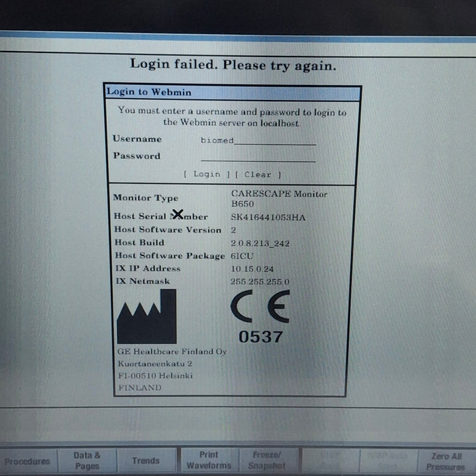Click the 'Host Software Package' label
This screenshot has height=476, width=476.
click(x=170, y=256)
